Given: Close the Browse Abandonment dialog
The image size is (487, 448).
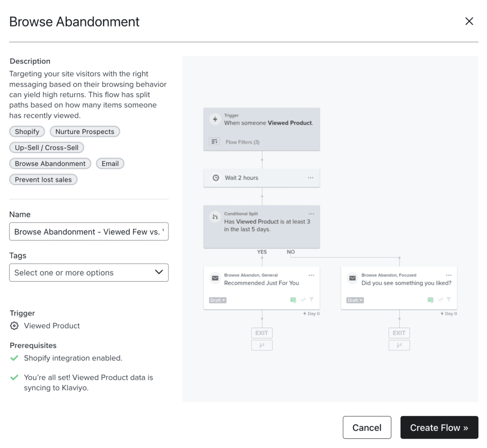Looking at the screenshot, I should [x=469, y=21].
